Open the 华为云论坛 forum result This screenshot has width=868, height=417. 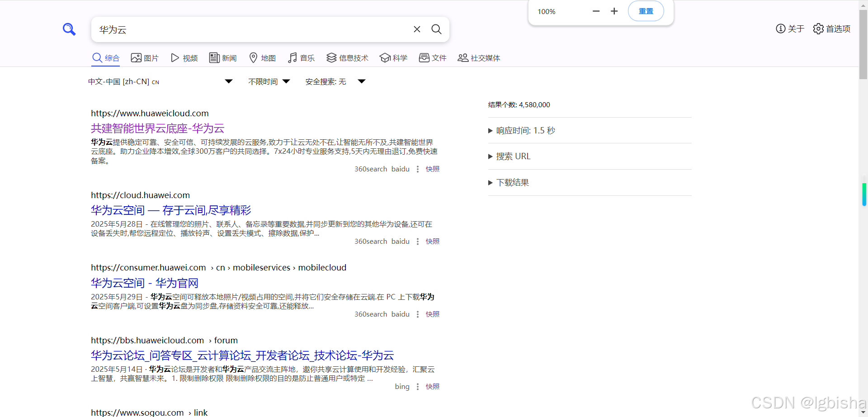242,355
